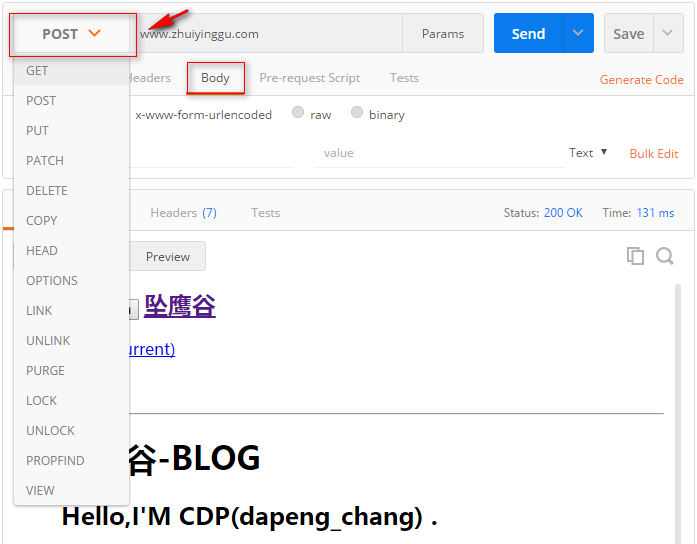
Task: Click Generate Code link
Action: (x=641, y=80)
